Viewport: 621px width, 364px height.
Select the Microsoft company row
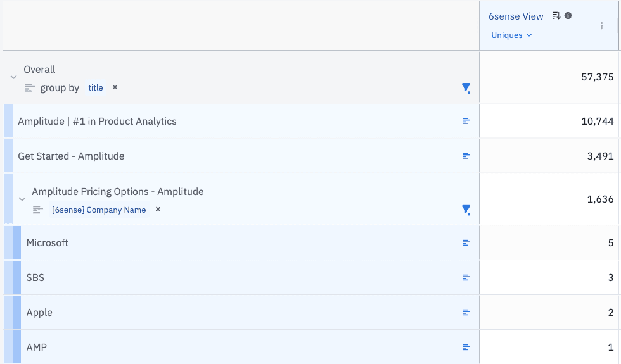[x=48, y=243]
